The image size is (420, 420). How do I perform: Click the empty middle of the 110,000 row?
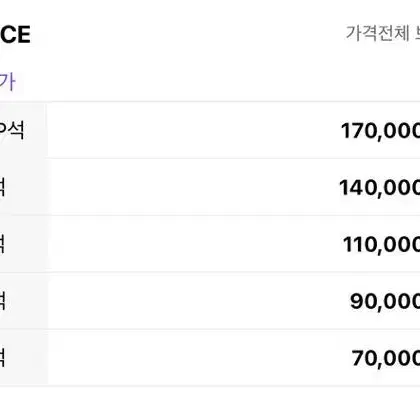click(193, 244)
